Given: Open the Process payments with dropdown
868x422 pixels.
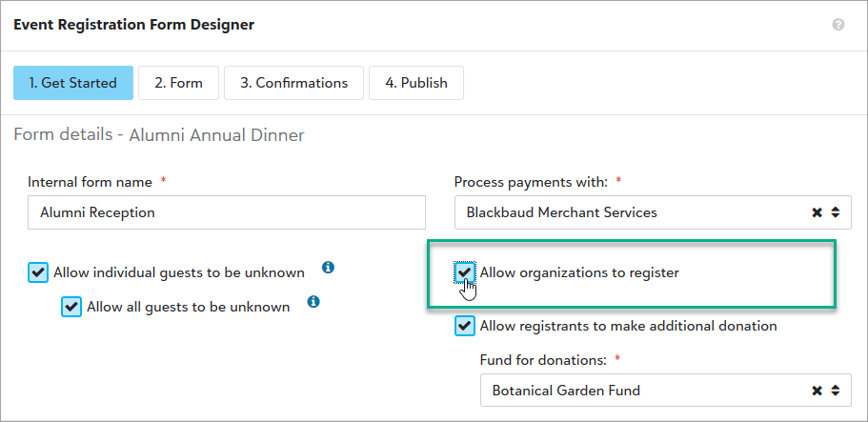Looking at the screenshot, I should [653, 212].
